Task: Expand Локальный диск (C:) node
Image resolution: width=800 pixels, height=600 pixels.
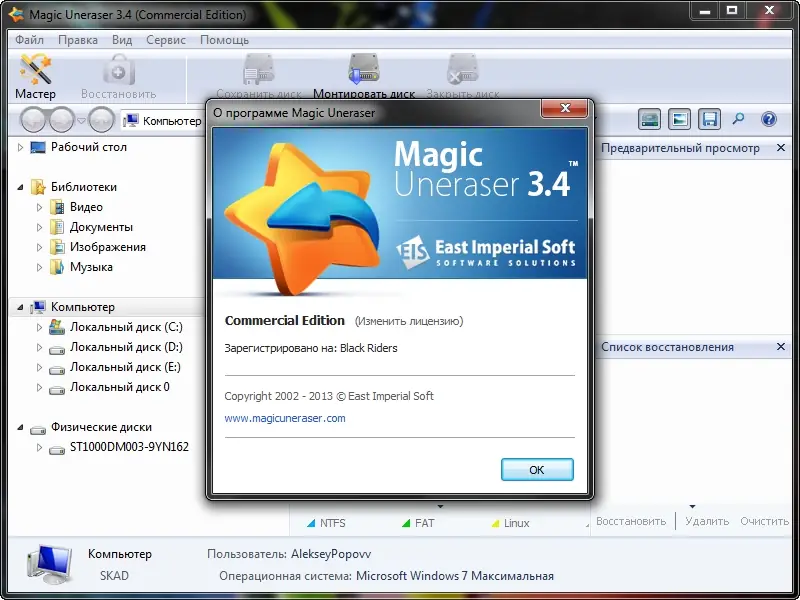Action: (39, 328)
